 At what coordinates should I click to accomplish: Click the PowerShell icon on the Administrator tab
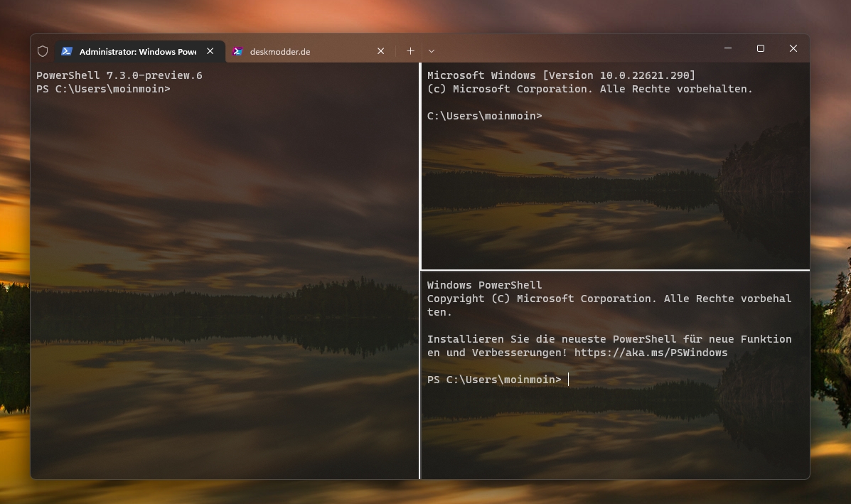(67, 51)
